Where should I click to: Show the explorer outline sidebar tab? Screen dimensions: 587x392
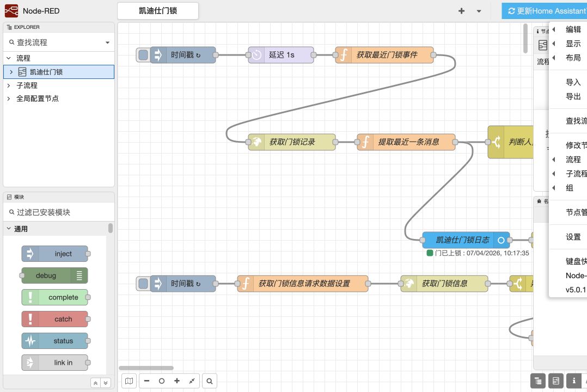tap(538, 381)
